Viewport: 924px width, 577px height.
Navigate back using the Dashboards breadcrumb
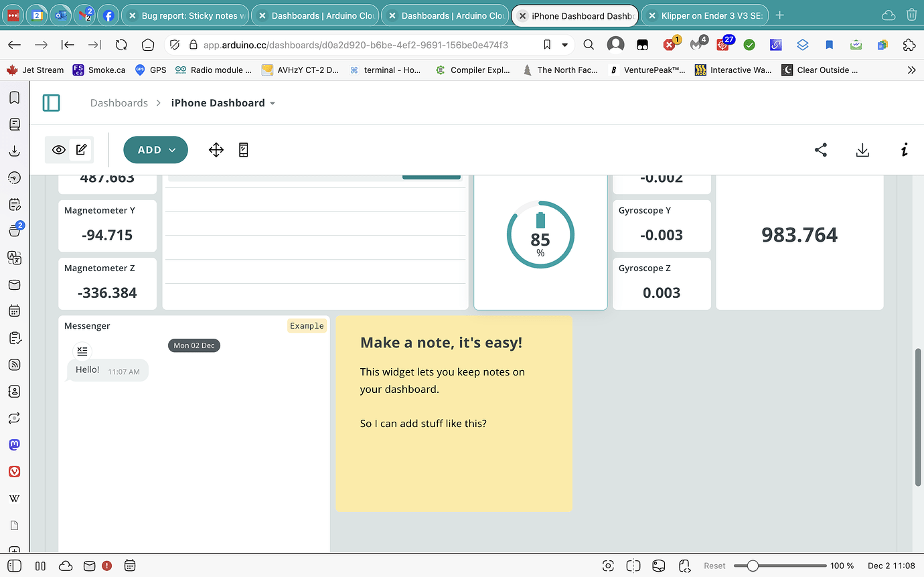click(119, 102)
